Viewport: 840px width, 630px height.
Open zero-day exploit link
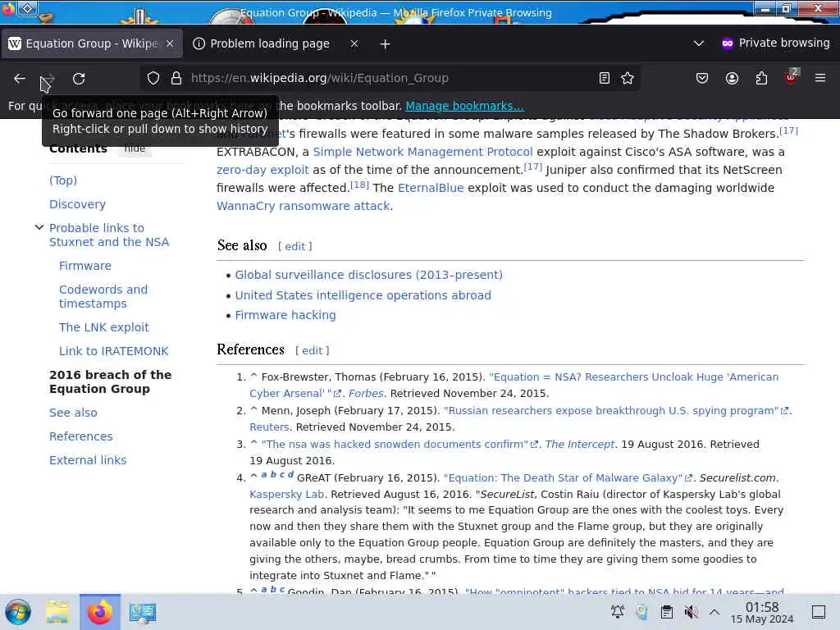pos(262,170)
